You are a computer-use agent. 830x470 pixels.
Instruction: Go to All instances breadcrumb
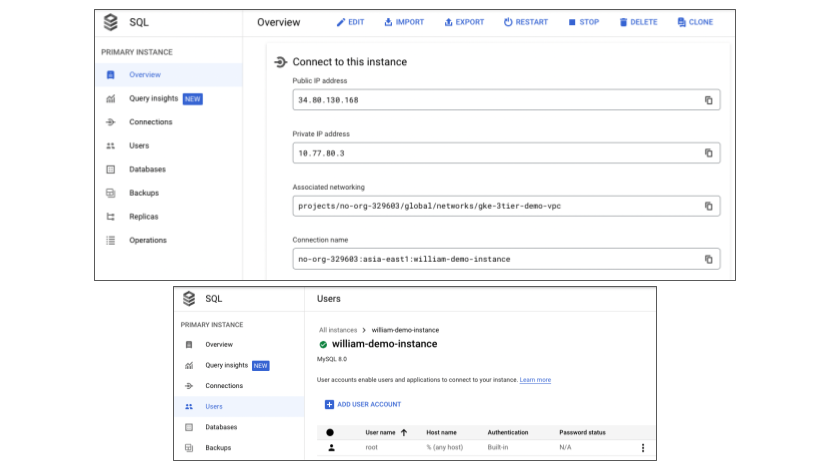click(x=338, y=330)
